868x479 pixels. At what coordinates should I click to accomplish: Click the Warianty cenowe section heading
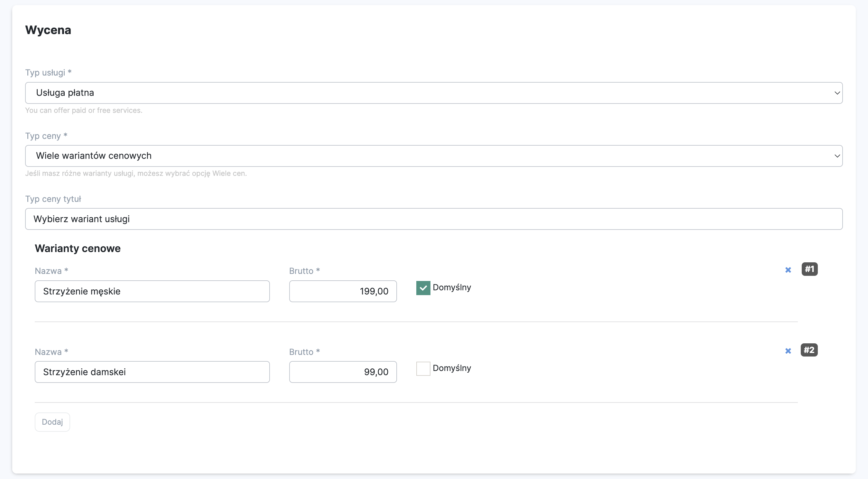(x=78, y=249)
